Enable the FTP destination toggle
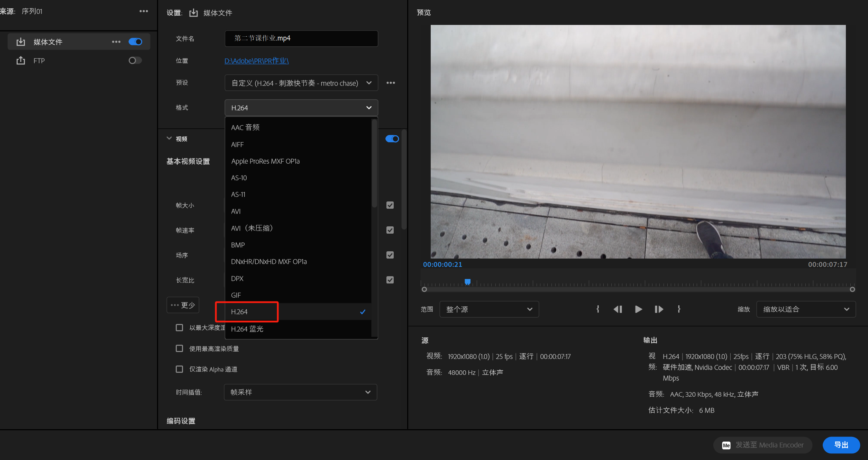 coord(135,61)
